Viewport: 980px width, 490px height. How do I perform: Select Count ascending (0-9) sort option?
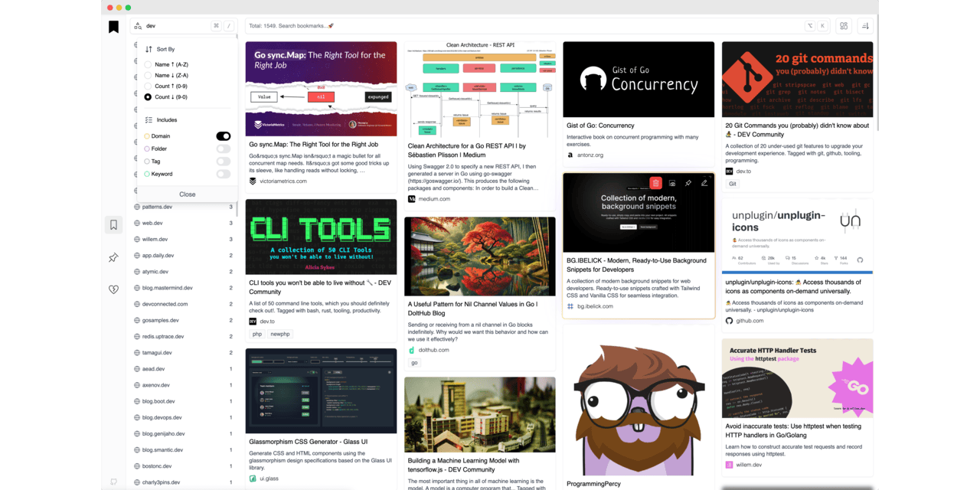[x=166, y=87]
